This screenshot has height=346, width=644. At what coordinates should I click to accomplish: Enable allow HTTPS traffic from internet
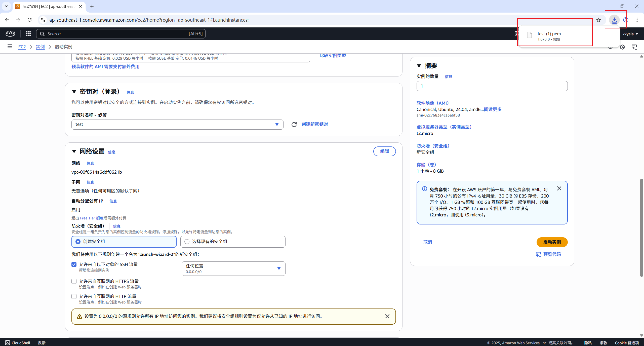point(74,281)
